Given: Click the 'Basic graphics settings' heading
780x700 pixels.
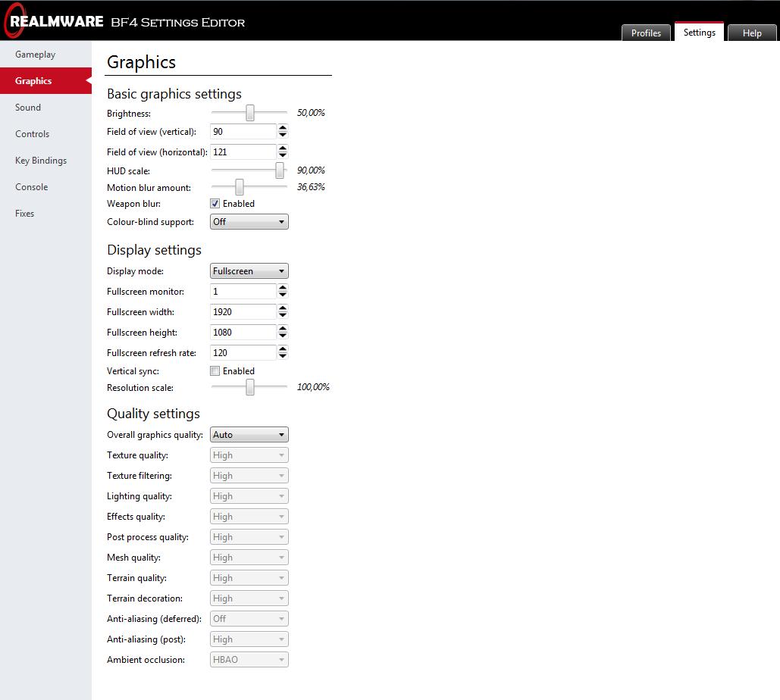Looking at the screenshot, I should point(174,94).
